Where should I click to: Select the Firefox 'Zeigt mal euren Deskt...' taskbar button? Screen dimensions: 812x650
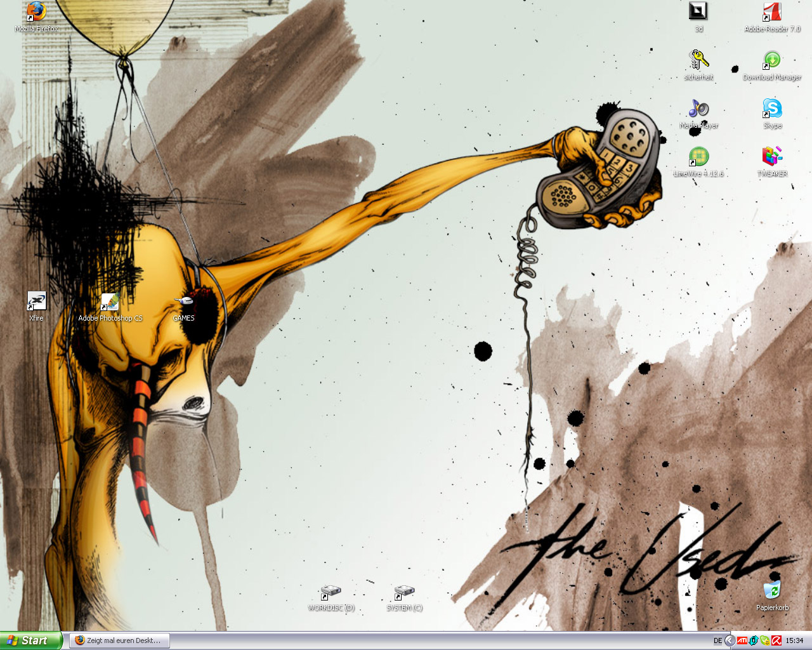(119, 640)
